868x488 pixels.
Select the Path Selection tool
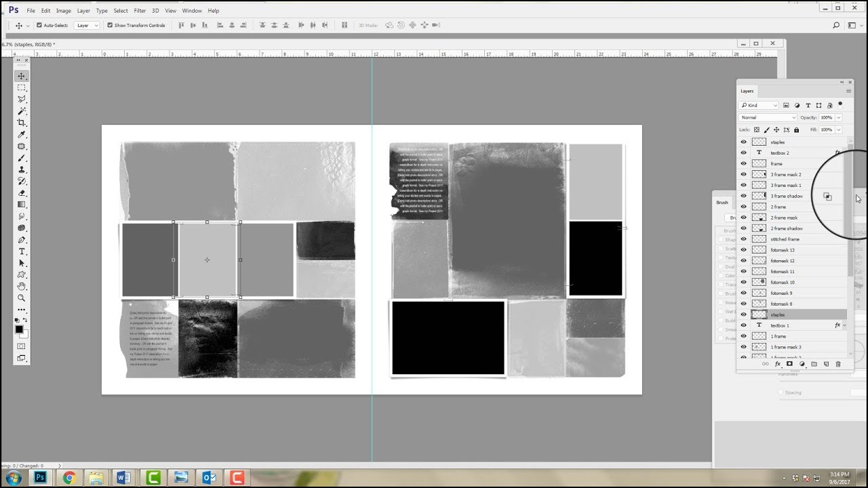click(x=22, y=263)
